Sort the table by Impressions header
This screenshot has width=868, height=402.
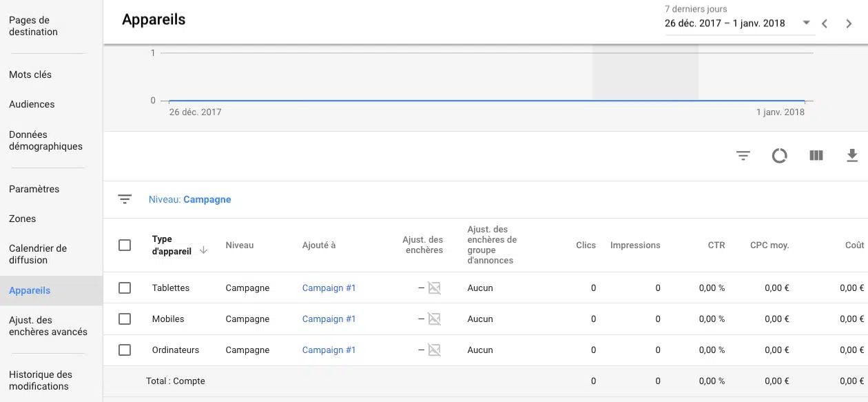click(x=634, y=245)
